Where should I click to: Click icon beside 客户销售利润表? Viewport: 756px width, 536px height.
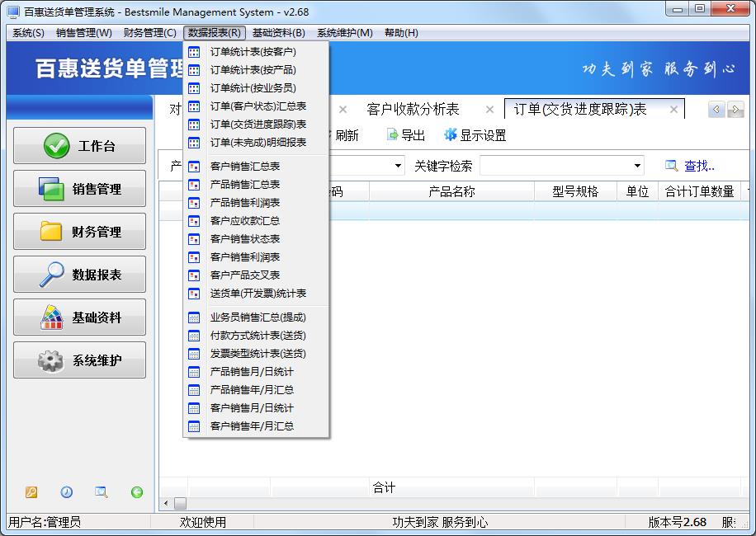[194, 257]
